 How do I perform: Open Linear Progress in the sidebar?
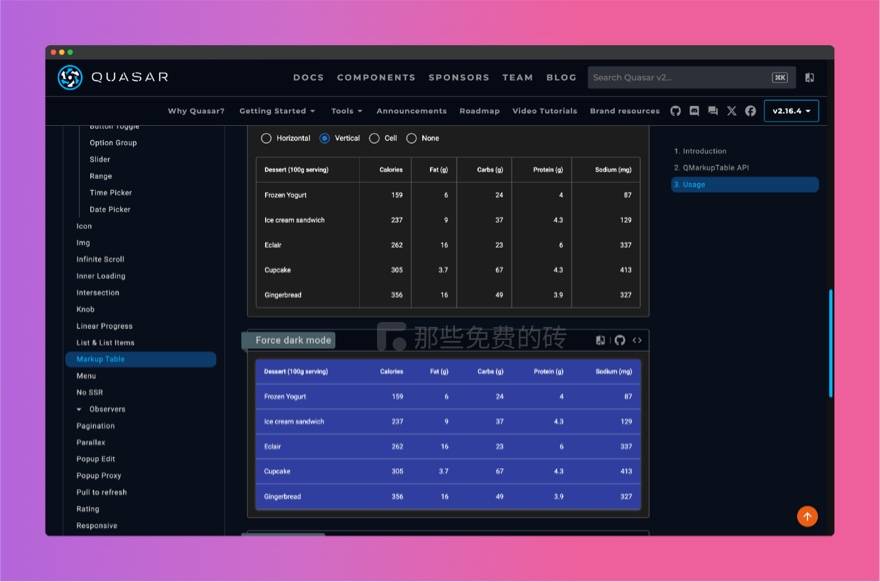coord(105,326)
